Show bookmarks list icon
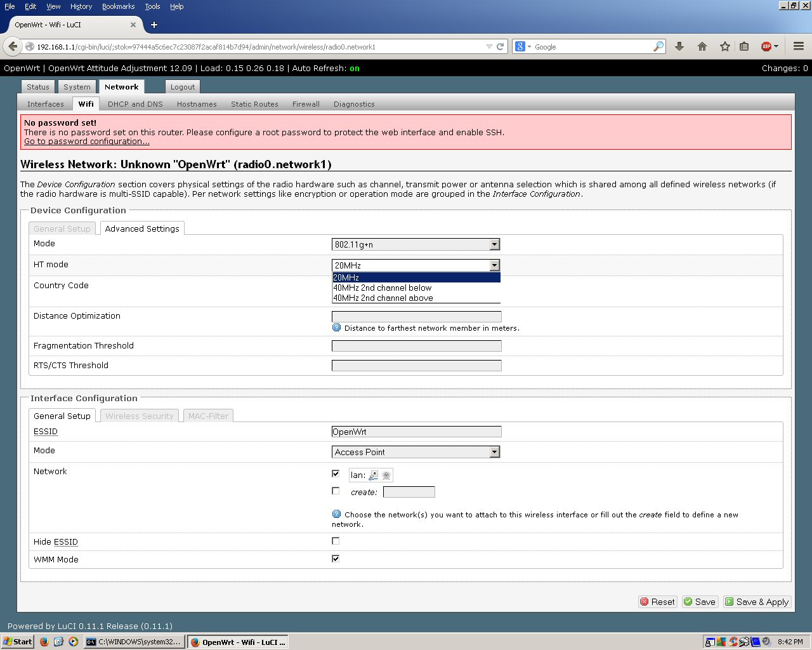 pyautogui.click(x=745, y=46)
